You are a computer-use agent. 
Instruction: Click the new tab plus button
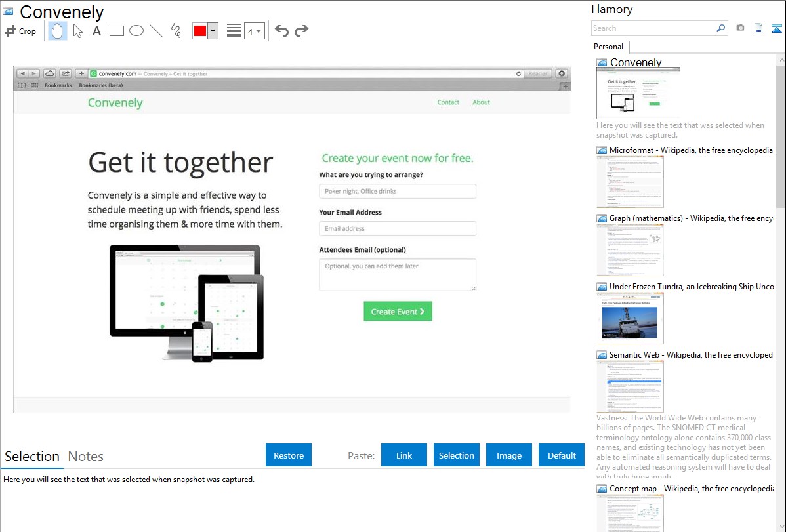tap(565, 86)
